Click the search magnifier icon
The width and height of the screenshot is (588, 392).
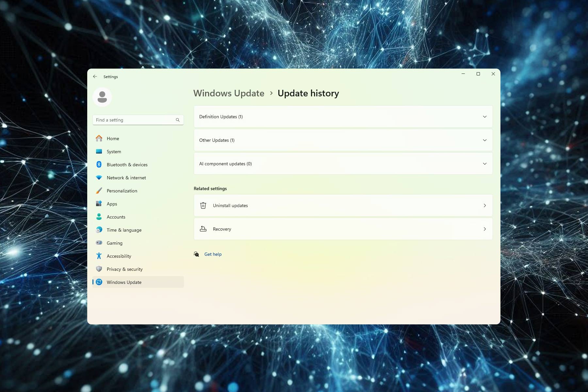tap(178, 120)
